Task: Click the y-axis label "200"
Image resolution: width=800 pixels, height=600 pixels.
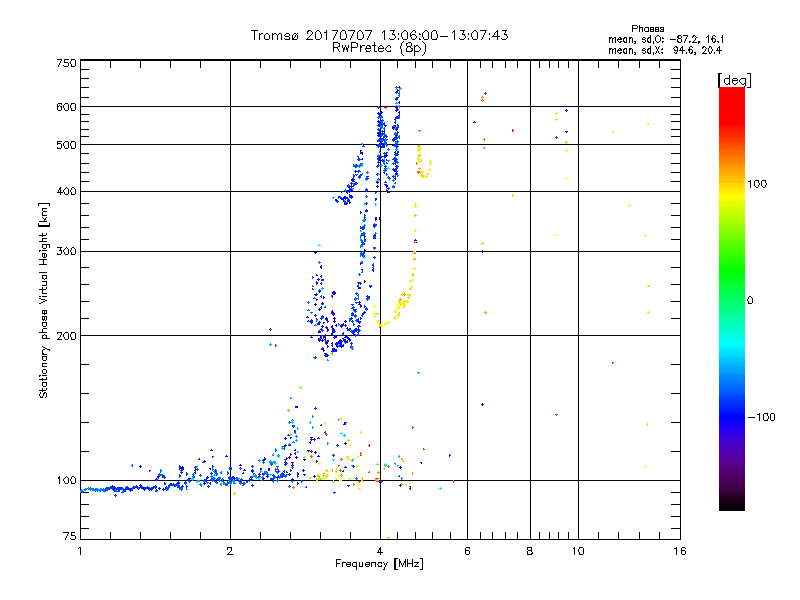Action: [x=66, y=336]
